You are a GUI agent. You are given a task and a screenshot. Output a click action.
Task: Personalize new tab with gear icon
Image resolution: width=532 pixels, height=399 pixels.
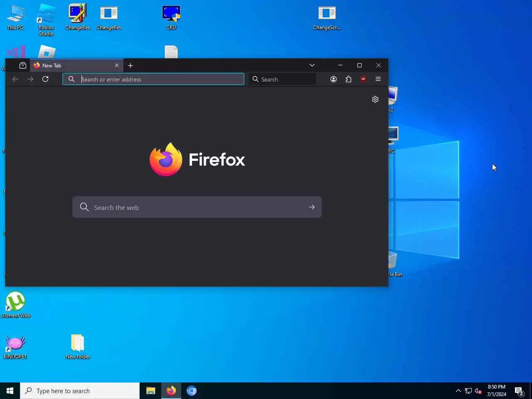375,99
